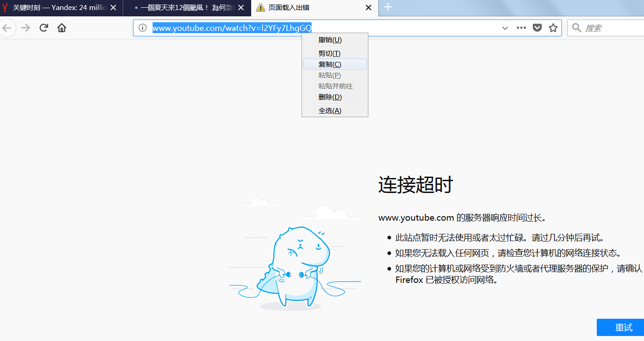The width and height of the screenshot is (644, 341).
Task: Expand the address bar history dropdown
Action: [x=505, y=28]
